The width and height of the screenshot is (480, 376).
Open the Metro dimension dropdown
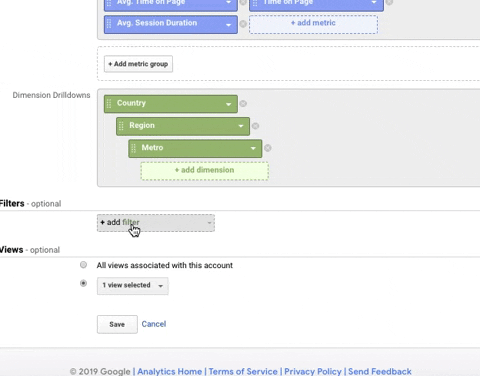253,148
